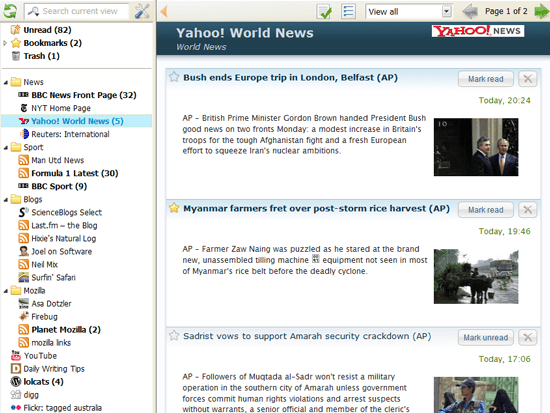Go to previous page grey arrow

pyautogui.click(x=470, y=12)
